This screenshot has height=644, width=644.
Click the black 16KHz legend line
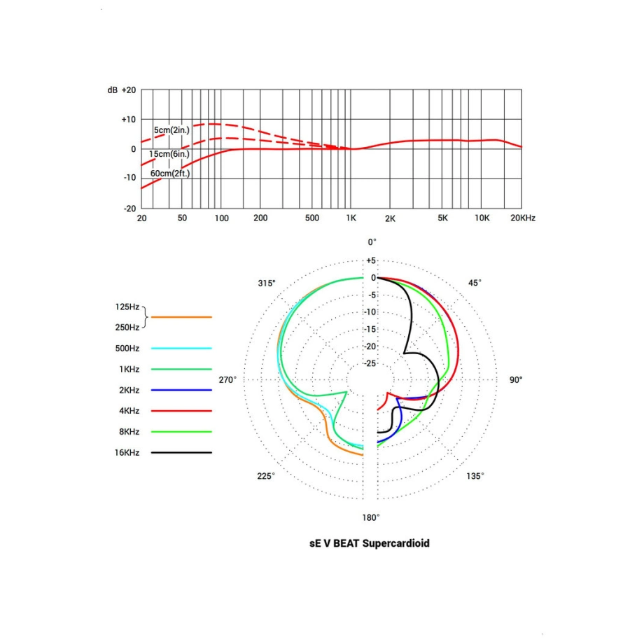point(181,453)
